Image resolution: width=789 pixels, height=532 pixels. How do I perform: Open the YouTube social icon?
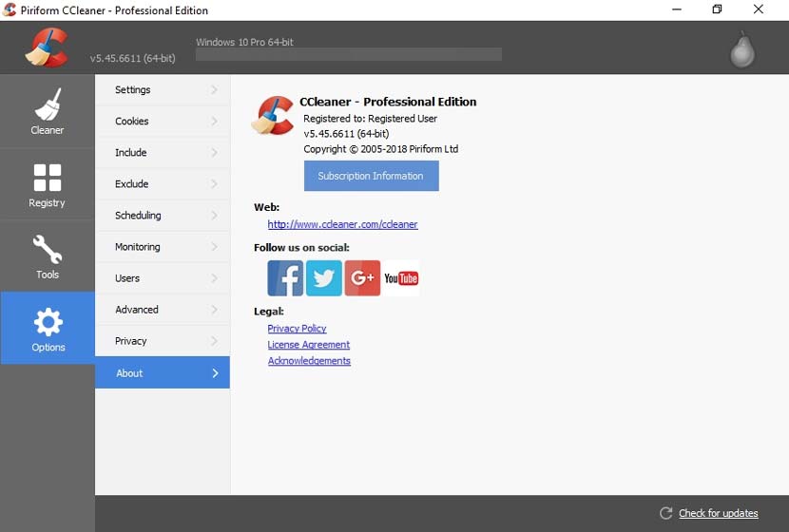(x=401, y=278)
